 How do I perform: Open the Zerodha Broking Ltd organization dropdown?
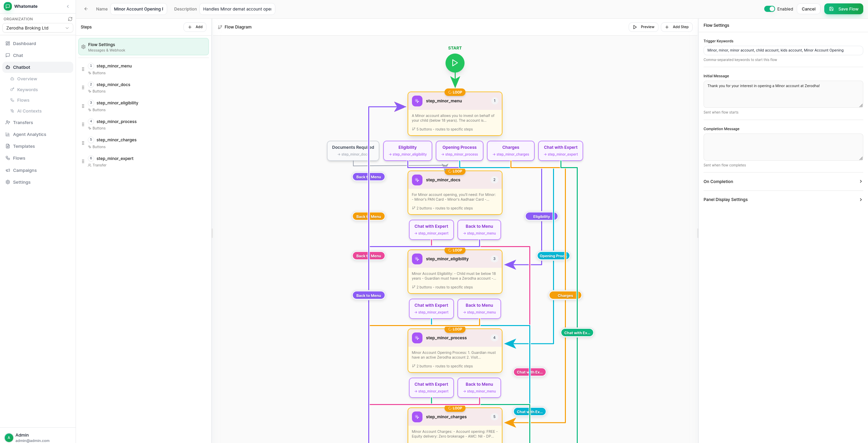[x=38, y=28]
